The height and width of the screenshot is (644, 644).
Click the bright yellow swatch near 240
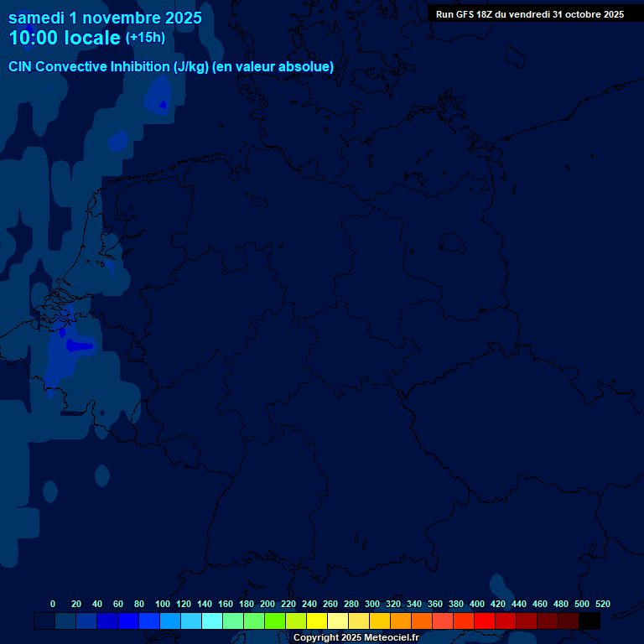pos(317,621)
